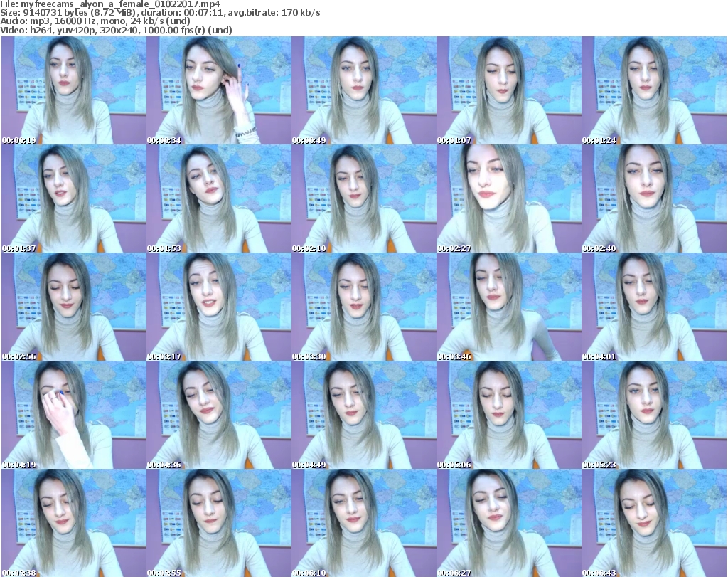Select the "Size: 9140731 bytes" info line

point(160,13)
